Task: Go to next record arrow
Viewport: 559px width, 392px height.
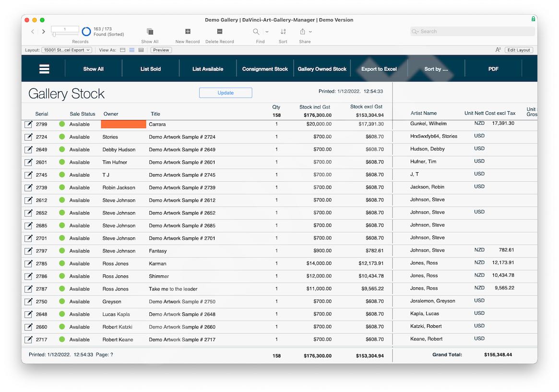Action: pyautogui.click(x=44, y=32)
